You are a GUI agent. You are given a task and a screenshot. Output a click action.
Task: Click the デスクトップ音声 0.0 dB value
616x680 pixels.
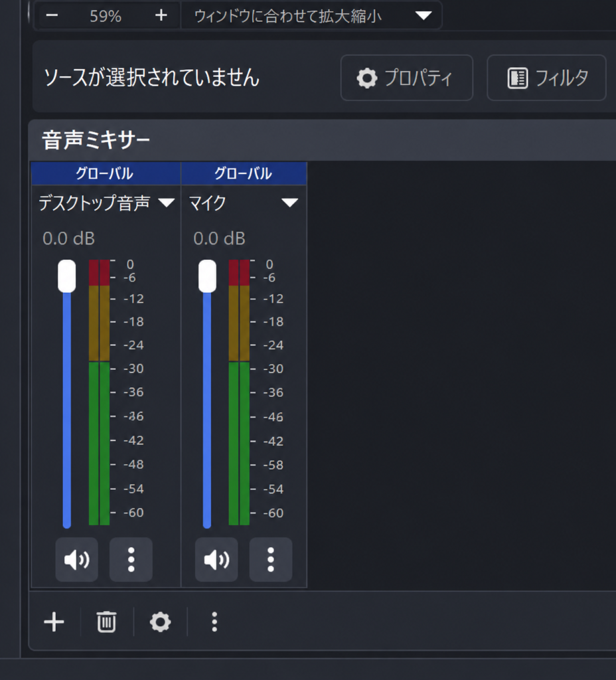68,238
